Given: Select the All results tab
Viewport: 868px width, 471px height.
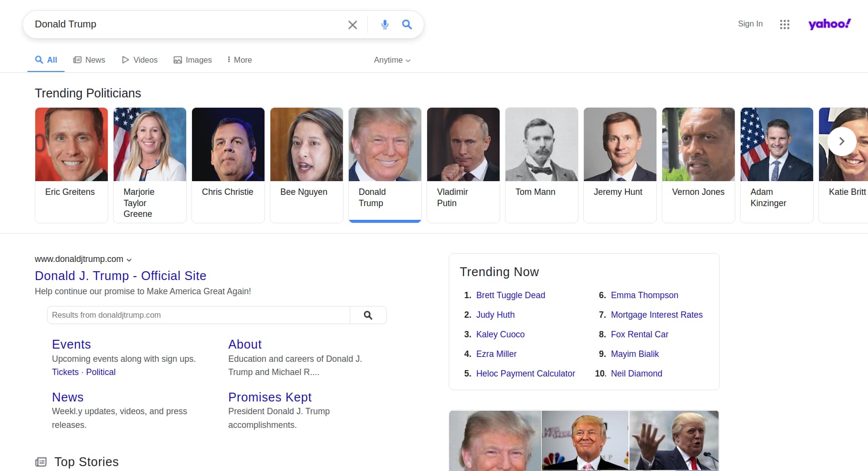Looking at the screenshot, I should (46, 60).
